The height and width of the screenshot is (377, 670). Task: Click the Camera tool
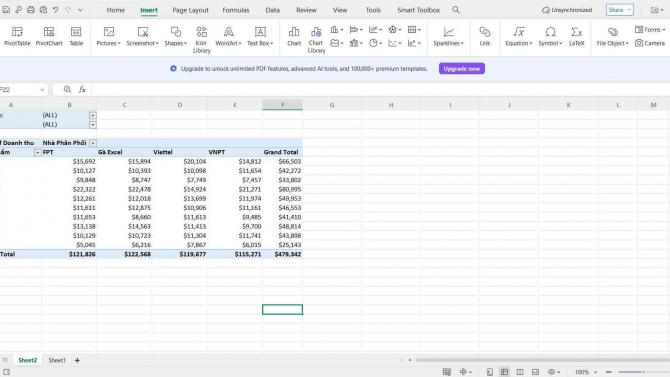pos(650,43)
